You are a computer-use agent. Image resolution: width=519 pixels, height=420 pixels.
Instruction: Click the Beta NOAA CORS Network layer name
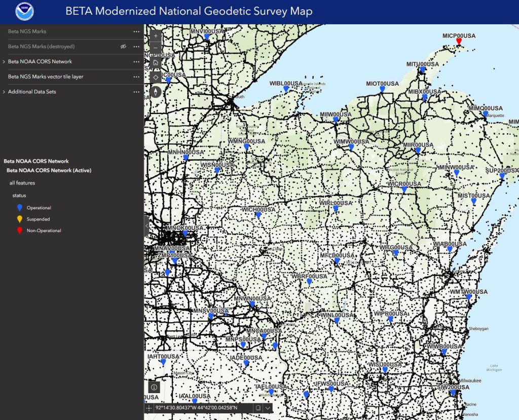[40, 62]
